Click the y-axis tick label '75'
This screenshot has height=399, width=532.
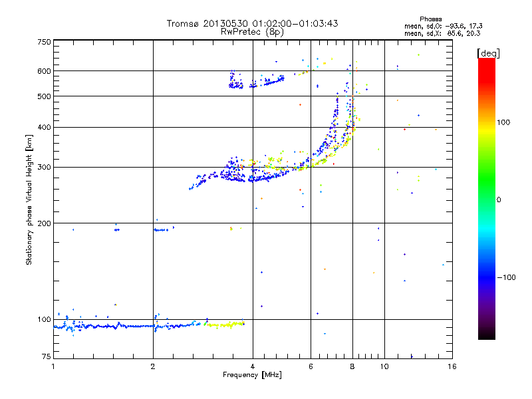(x=47, y=356)
